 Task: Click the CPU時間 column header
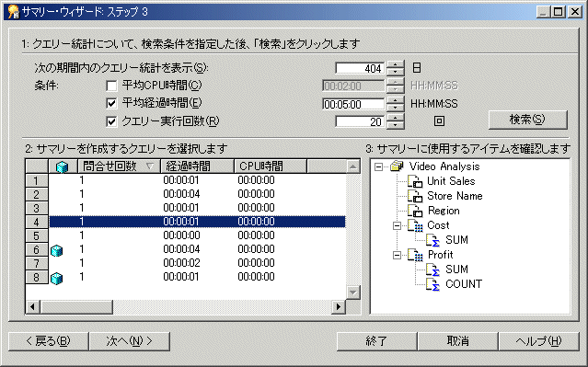271,166
